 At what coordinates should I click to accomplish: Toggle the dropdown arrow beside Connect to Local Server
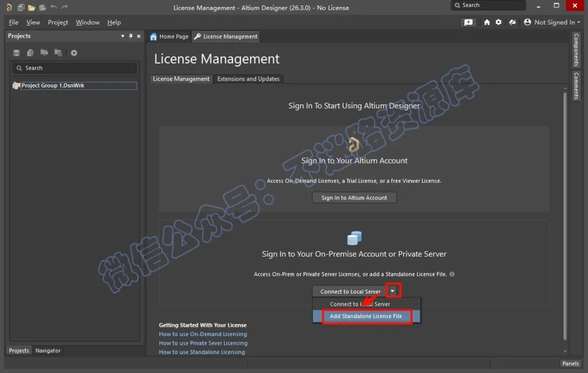tap(393, 291)
